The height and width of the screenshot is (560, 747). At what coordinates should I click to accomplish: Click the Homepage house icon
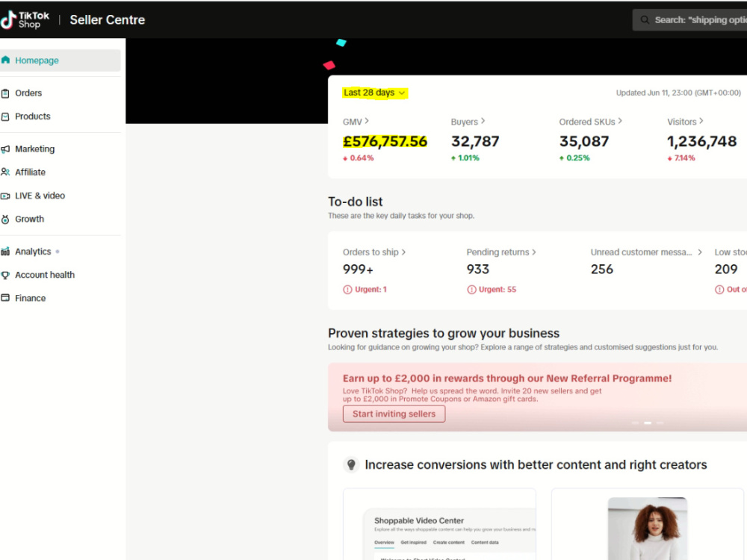5,60
